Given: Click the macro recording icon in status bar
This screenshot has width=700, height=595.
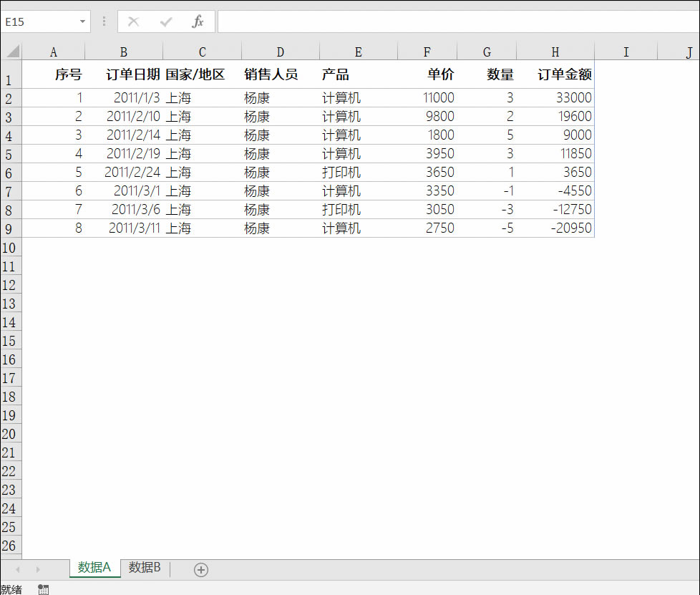Looking at the screenshot, I should point(43,589).
